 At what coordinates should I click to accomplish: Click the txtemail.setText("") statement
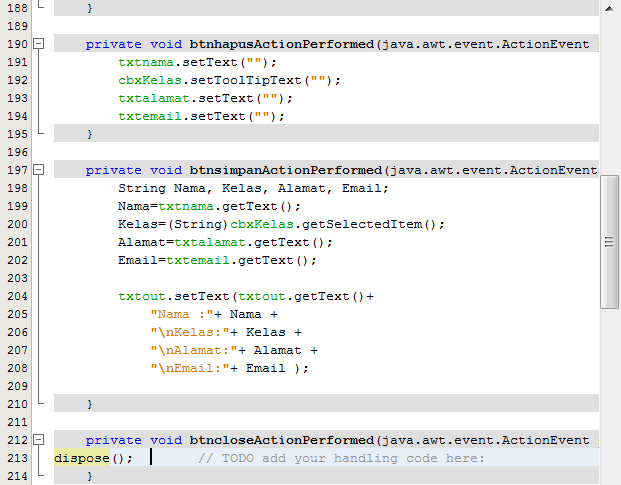(x=201, y=116)
